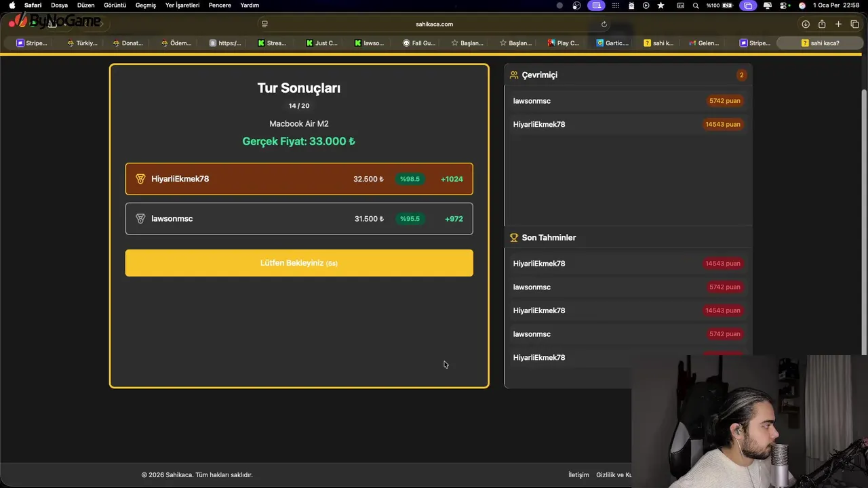Image resolution: width=868 pixels, height=488 pixels.
Task: Click the +1024 points value
Action: click(452, 179)
